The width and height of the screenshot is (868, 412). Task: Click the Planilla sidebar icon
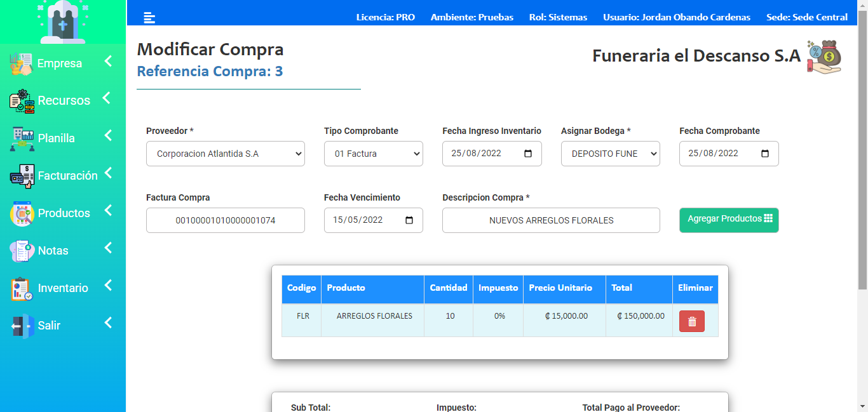22,138
